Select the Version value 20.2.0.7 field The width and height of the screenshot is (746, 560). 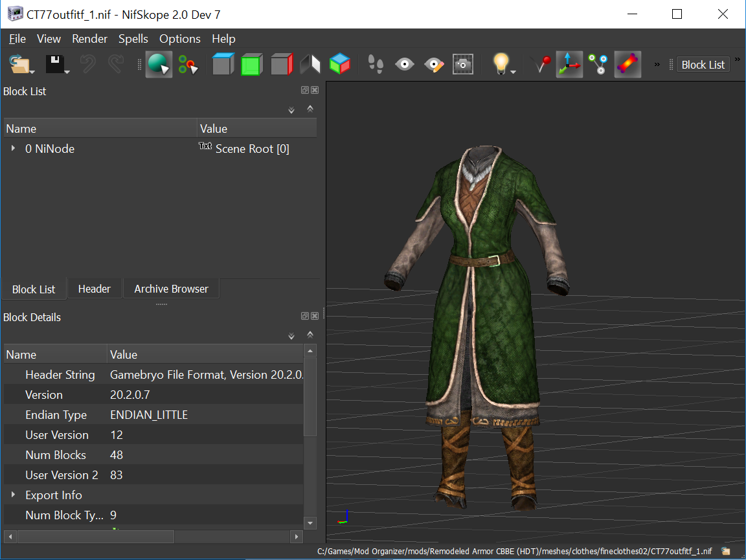pyautogui.click(x=130, y=394)
